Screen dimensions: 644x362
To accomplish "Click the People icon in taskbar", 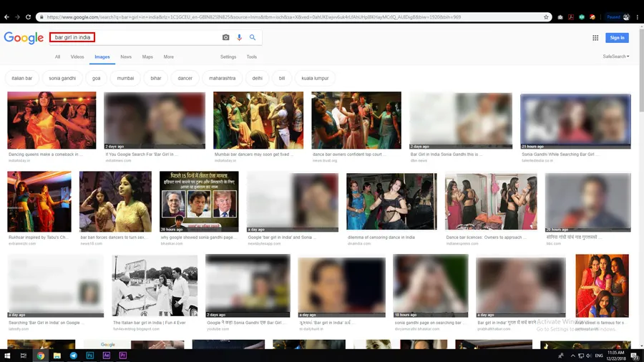I will click(560, 356).
